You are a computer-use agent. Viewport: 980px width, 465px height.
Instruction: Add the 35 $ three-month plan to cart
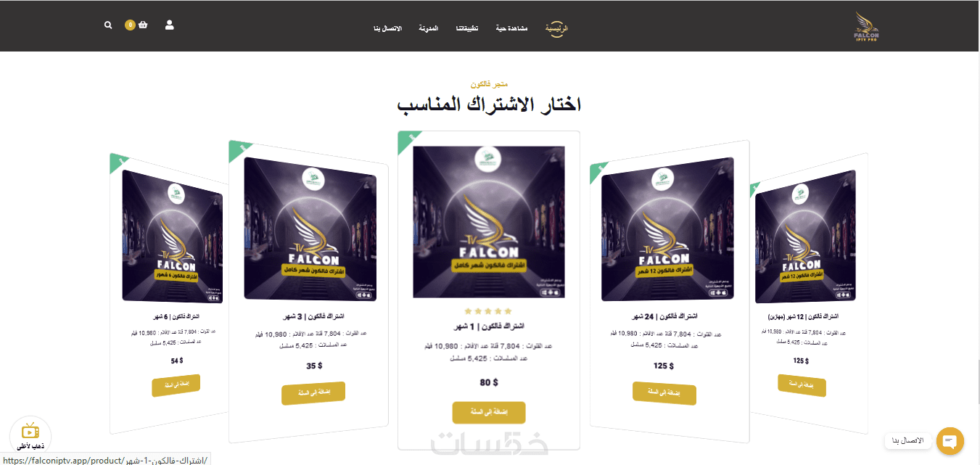pyautogui.click(x=313, y=393)
